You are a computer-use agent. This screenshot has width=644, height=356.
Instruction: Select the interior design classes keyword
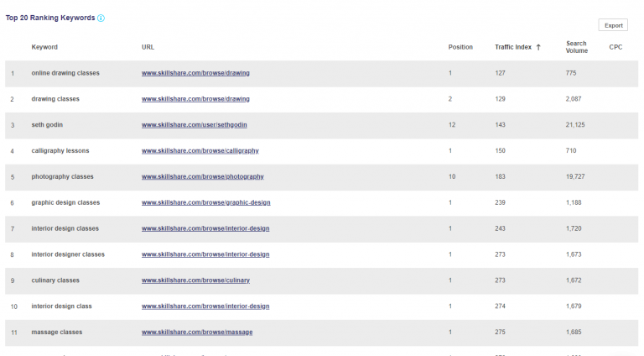(65, 228)
